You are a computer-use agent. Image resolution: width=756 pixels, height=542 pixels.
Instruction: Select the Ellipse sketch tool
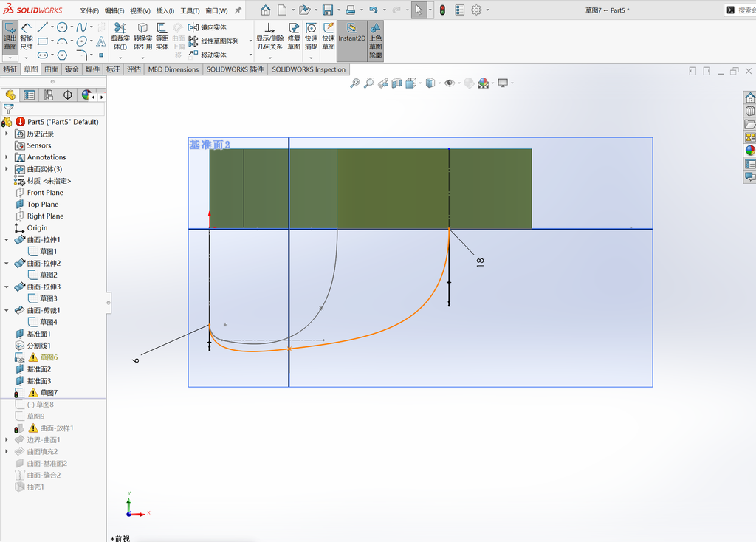pos(81,41)
